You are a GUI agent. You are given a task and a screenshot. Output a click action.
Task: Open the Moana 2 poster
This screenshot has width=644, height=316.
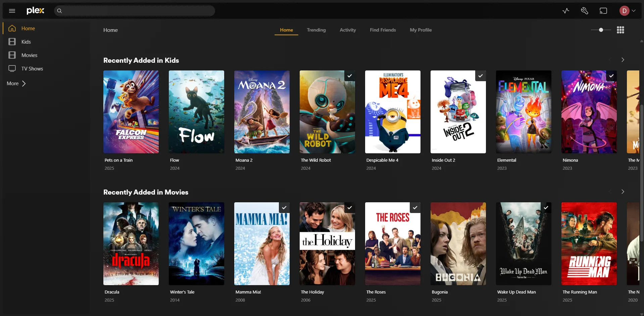point(262,112)
